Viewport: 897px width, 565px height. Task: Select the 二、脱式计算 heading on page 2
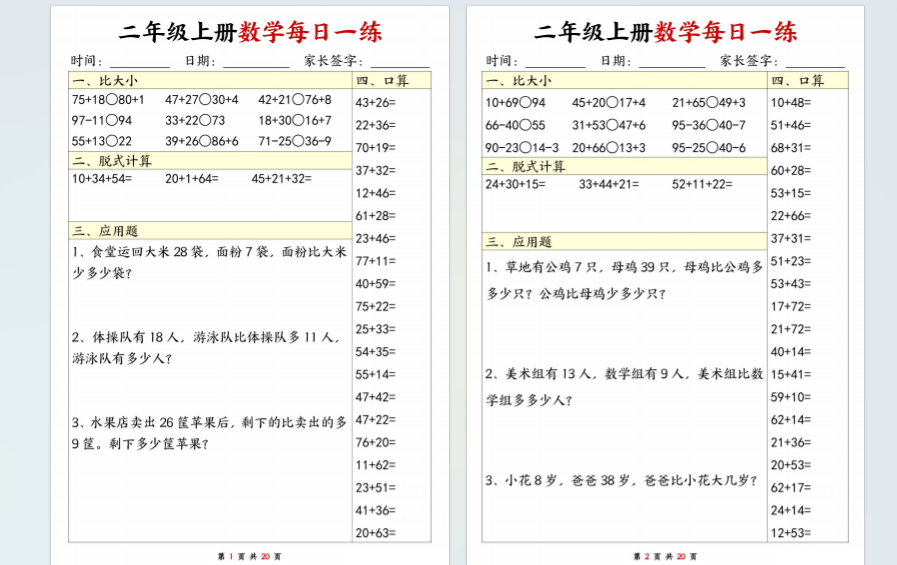[526, 166]
